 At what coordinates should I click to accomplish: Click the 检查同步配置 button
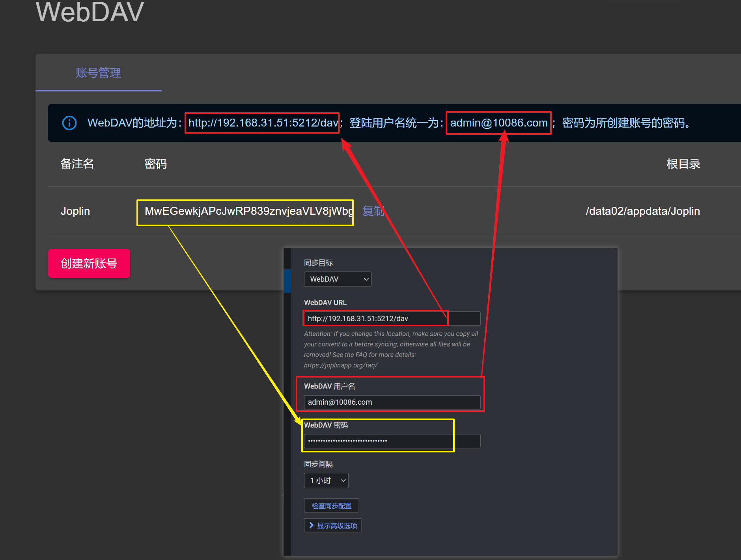point(331,506)
